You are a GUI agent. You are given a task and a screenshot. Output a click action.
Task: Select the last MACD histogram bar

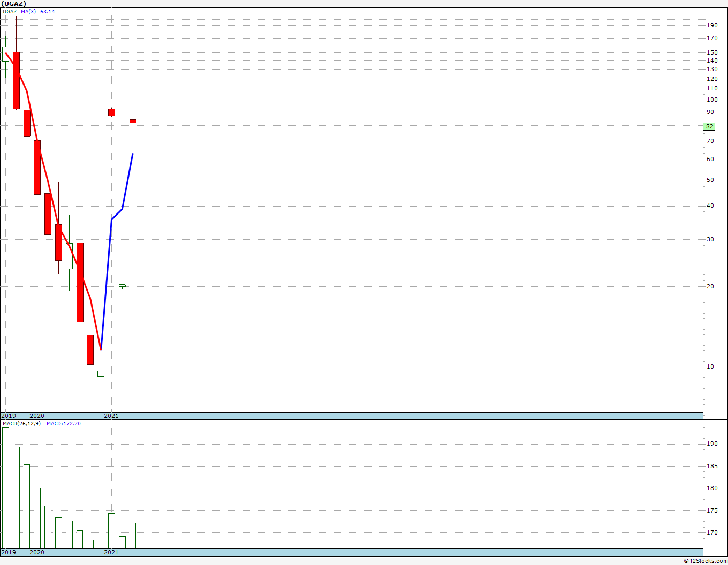[133, 536]
